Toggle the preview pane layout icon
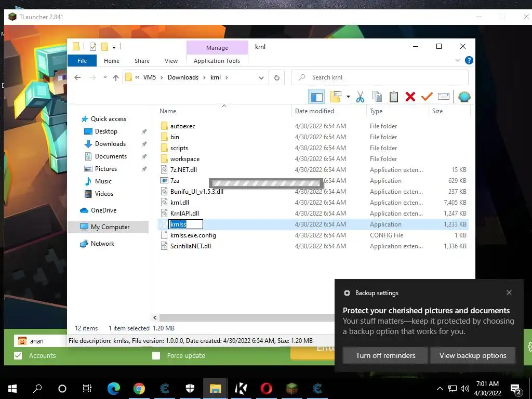This screenshot has height=399, width=532. click(316, 97)
